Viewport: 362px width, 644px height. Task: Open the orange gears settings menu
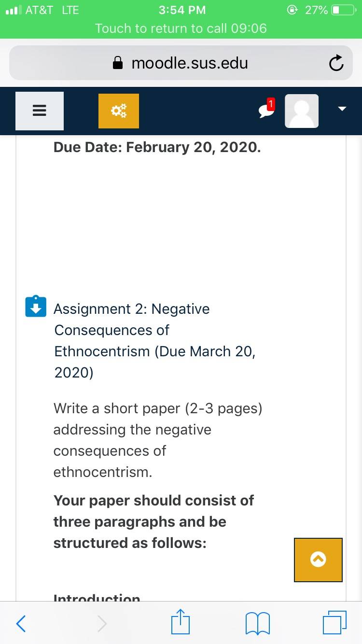pos(119,111)
